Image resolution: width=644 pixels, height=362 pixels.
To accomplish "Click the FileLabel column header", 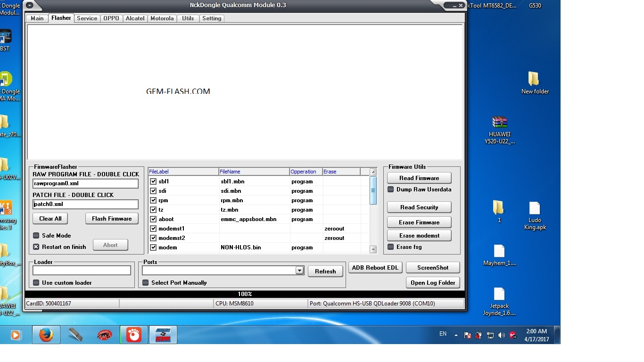I will 183,172.
